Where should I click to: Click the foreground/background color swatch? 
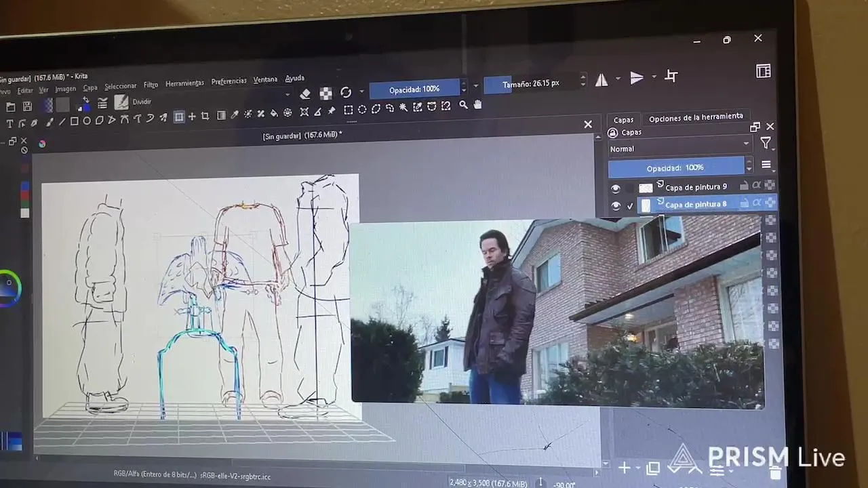coord(84,104)
